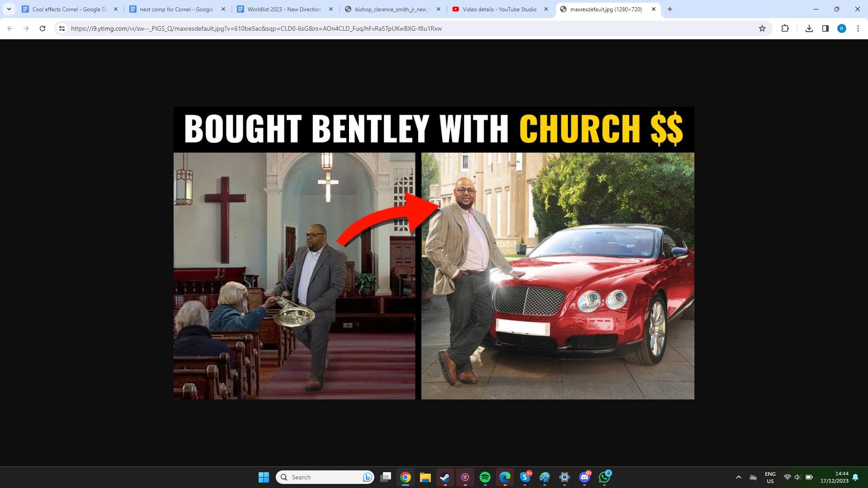Open Spotify from the taskbar
Screen dimensions: 868x488
coord(485,477)
